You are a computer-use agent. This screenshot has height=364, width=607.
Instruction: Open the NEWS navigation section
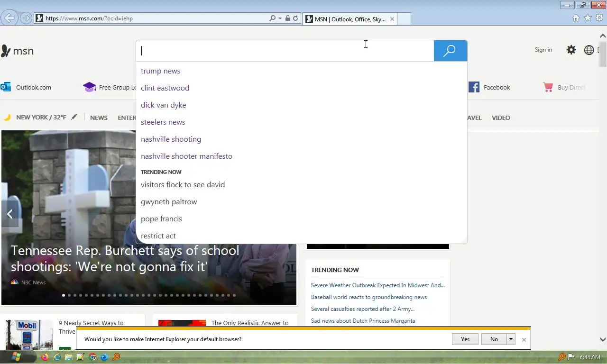pos(99,118)
